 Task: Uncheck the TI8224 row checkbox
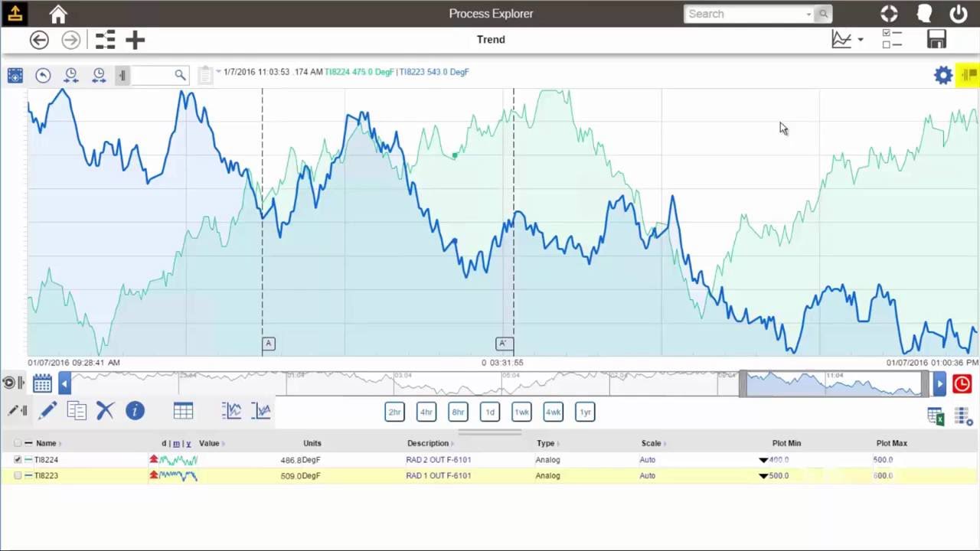18,460
